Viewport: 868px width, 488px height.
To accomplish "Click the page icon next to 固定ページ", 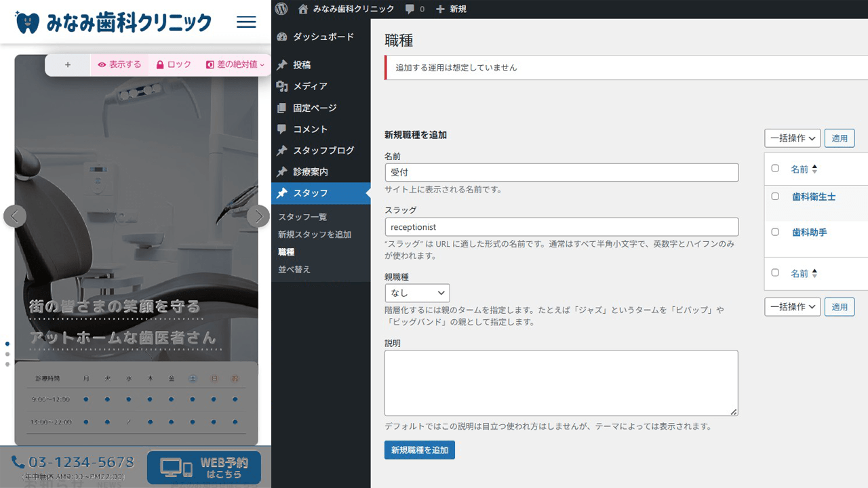I will pos(282,108).
